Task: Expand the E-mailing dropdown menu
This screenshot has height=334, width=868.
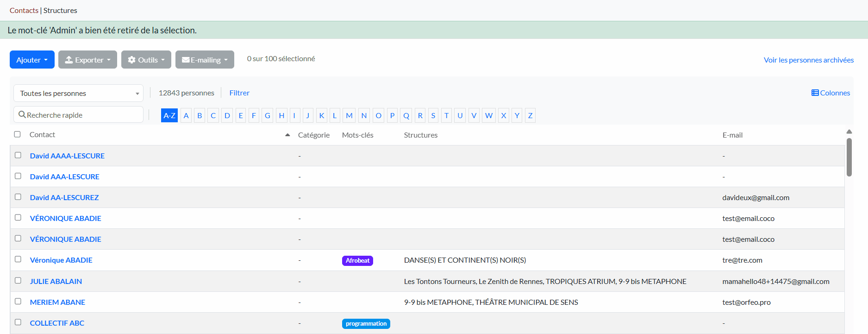Action: (x=205, y=60)
